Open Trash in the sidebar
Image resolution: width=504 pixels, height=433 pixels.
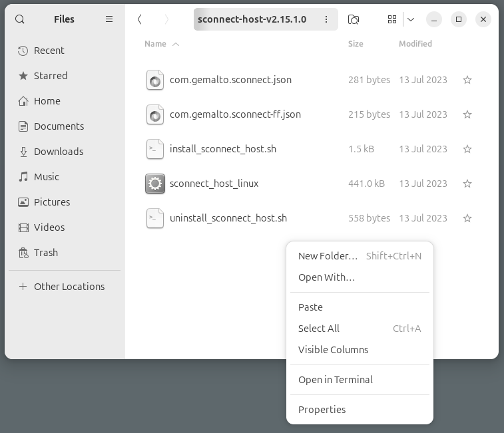pyautogui.click(x=65, y=253)
